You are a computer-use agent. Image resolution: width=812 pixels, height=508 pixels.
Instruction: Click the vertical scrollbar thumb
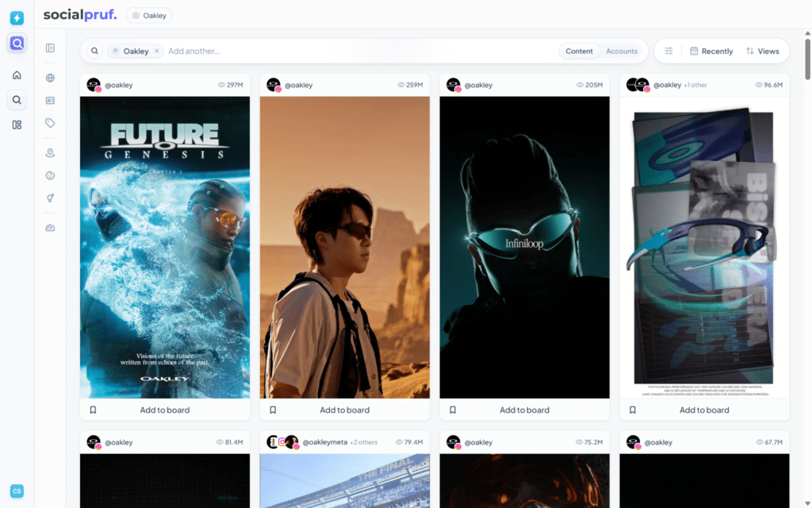click(807, 59)
